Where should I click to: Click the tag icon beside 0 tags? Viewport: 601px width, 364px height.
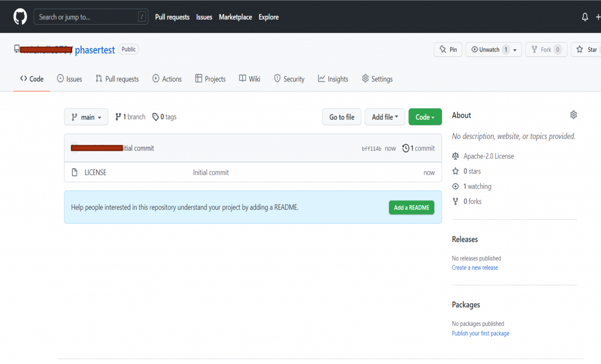[x=155, y=117]
